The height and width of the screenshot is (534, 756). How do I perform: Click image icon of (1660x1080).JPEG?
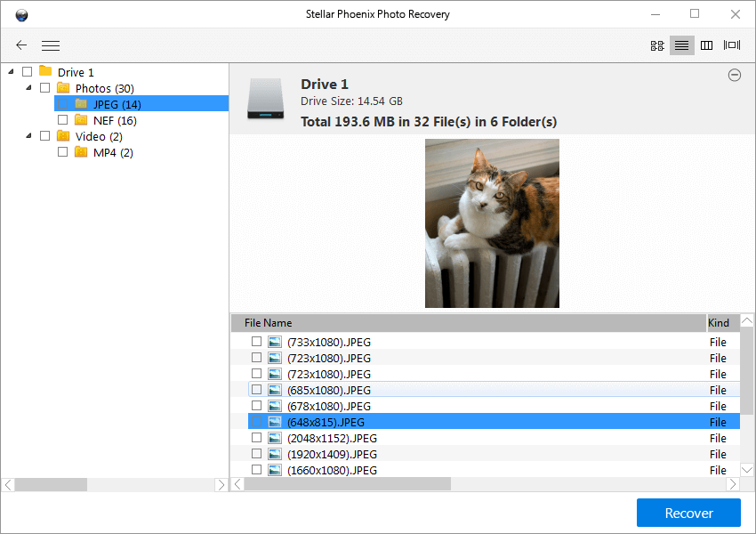click(x=275, y=470)
